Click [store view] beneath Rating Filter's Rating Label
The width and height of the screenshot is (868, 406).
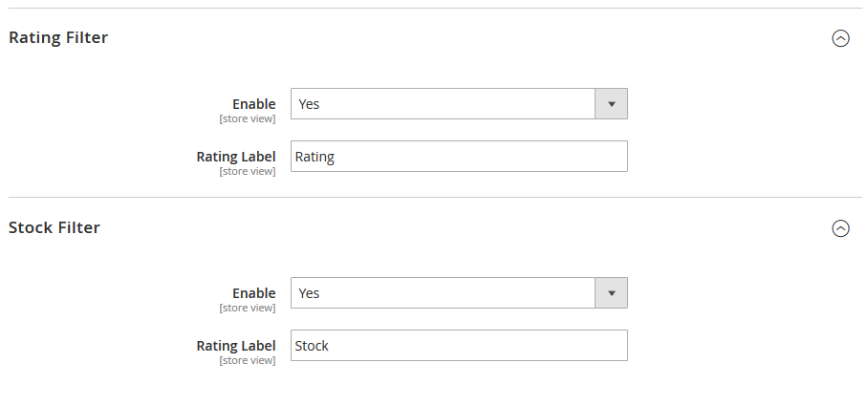(x=248, y=172)
